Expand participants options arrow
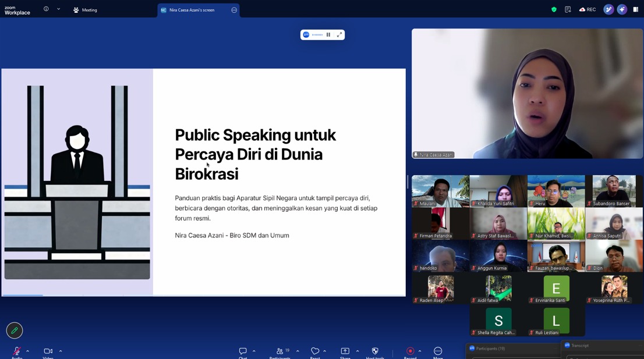 [x=298, y=351]
